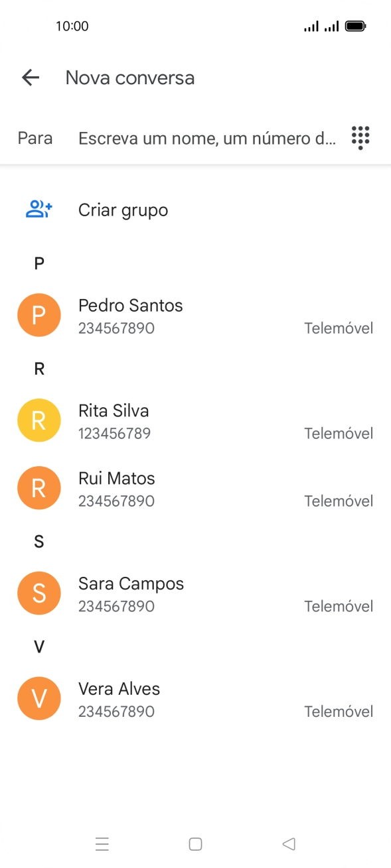The image size is (391, 868).
Task: Click Pedro Santos's orange avatar
Action: point(39,315)
